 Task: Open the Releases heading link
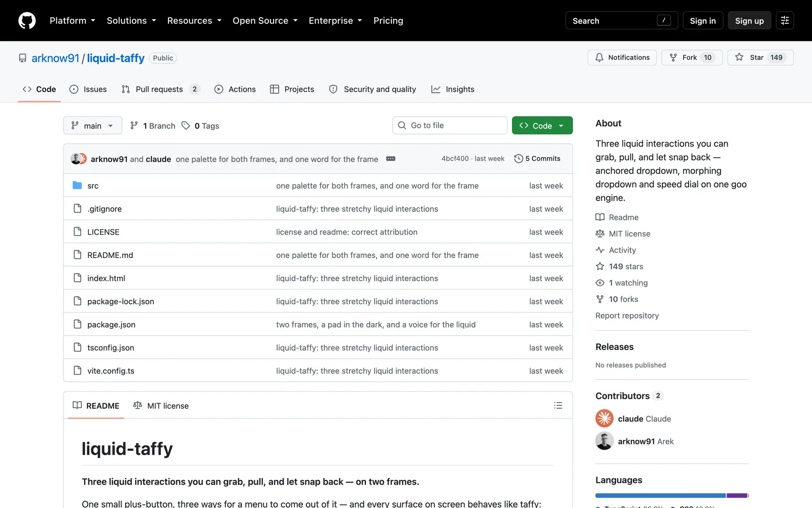point(615,347)
